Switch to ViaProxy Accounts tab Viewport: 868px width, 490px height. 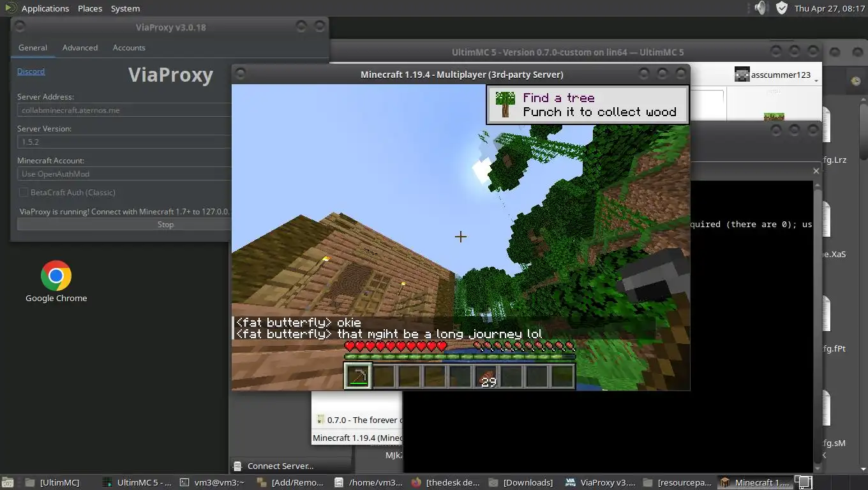(129, 48)
